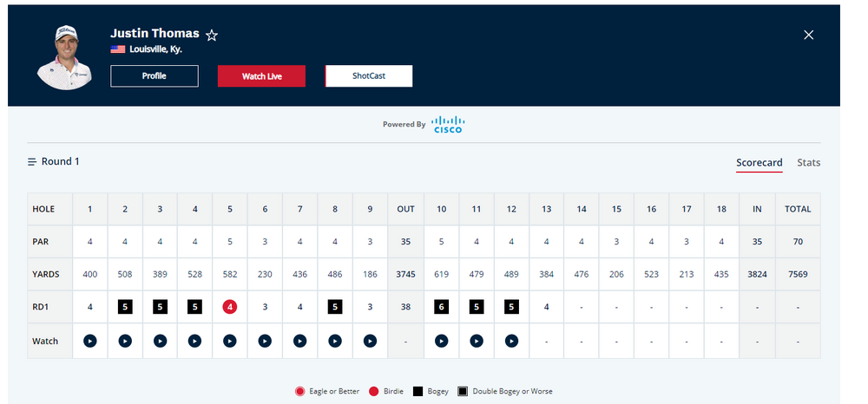
Task: Close the player scorecard panel
Action: (808, 35)
